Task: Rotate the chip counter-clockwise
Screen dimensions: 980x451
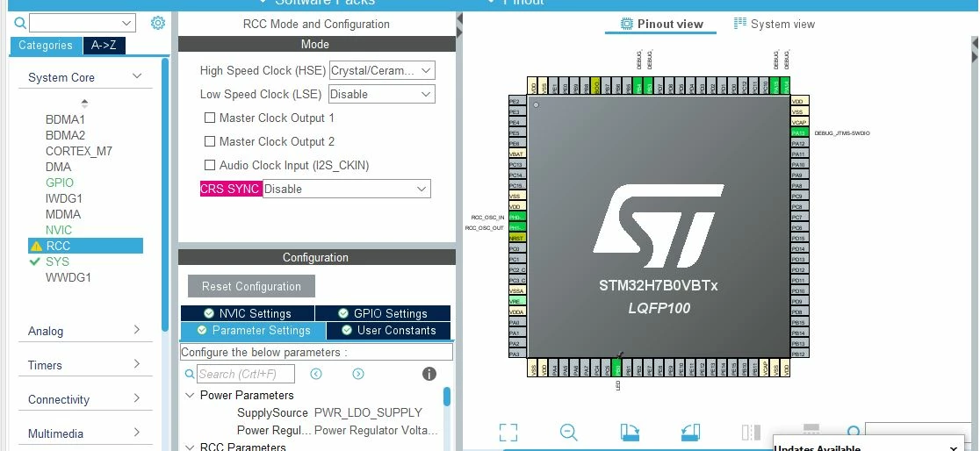Action: click(690, 433)
